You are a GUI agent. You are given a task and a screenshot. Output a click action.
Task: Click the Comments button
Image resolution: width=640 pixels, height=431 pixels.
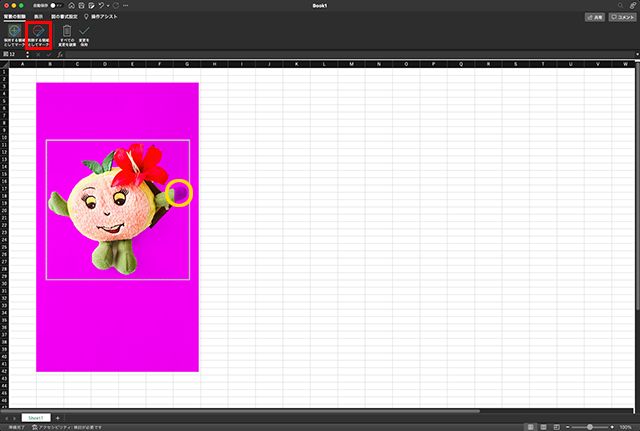624,17
